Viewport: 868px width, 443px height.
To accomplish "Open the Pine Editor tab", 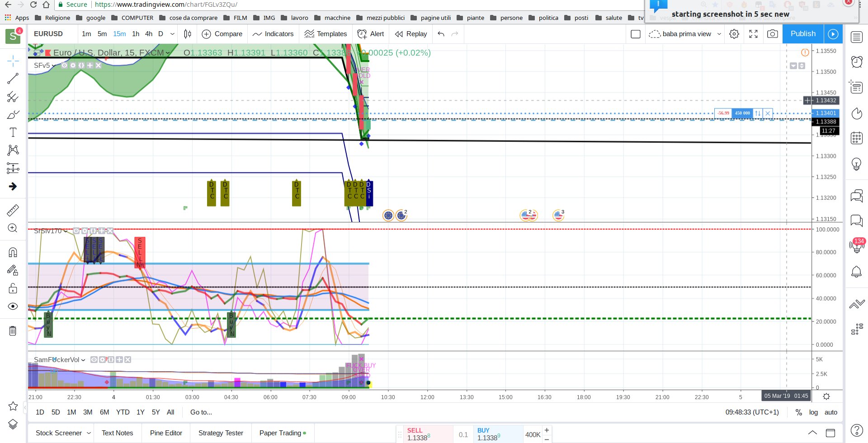I will tap(166, 433).
